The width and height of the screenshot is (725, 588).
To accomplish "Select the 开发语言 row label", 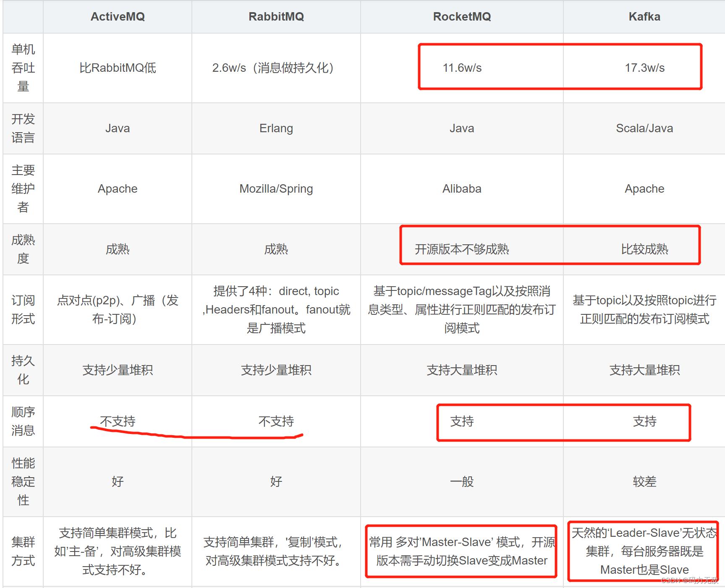I will [x=23, y=128].
